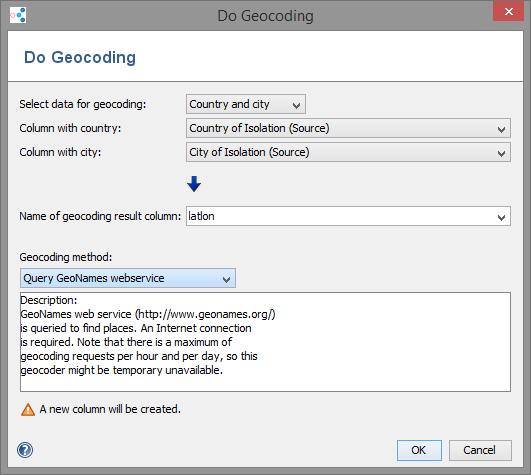531x475 pixels.
Task: Click the orange warning triangle icon
Action: pyautogui.click(x=28, y=410)
